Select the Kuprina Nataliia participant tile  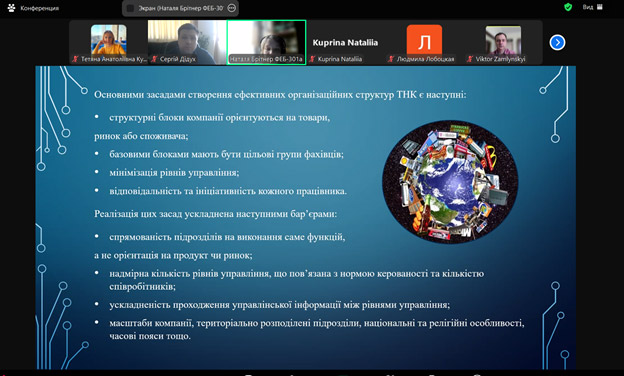(345, 42)
